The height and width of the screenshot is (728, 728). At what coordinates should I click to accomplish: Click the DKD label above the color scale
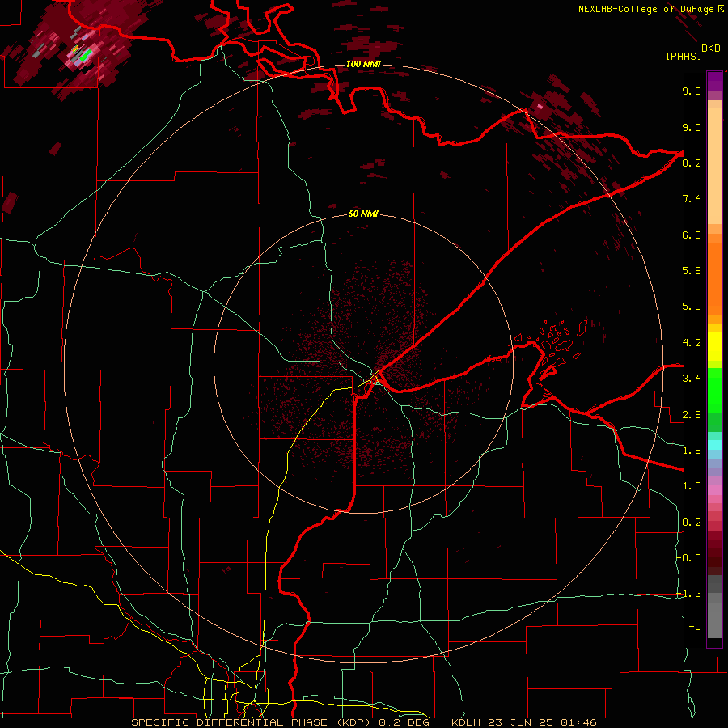(x=711, y=49)
